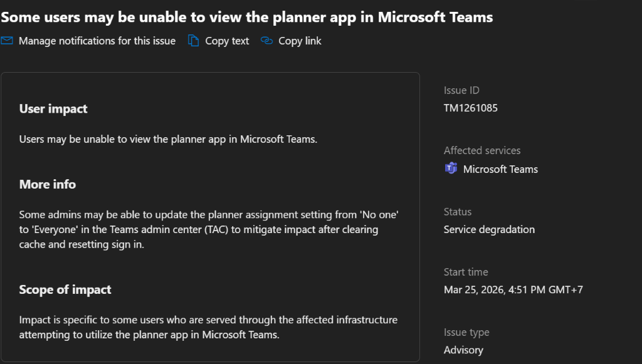The image size is (642, 364).
Task: Click the envelope icon for managing notifications
Action: [7, 41]
